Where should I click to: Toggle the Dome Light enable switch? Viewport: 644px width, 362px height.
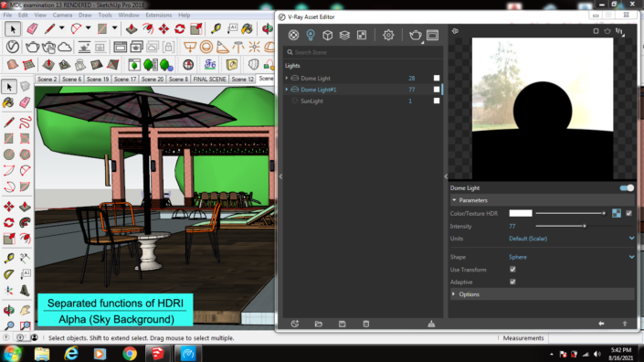(627, 187)
